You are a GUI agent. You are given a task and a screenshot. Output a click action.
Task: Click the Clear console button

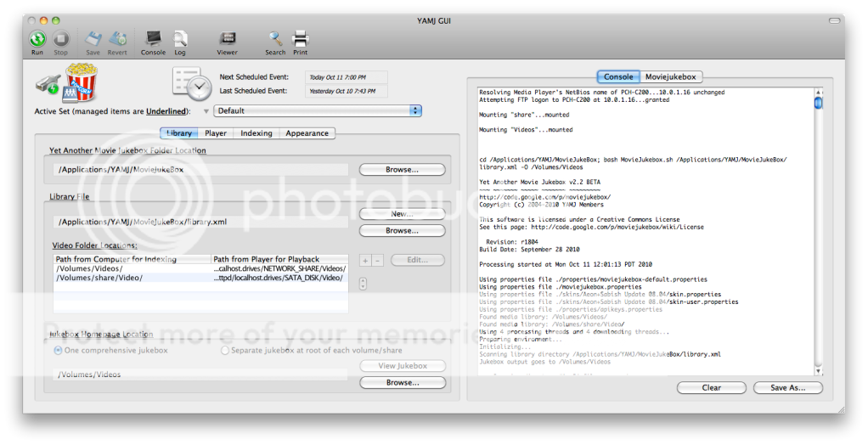712,388
